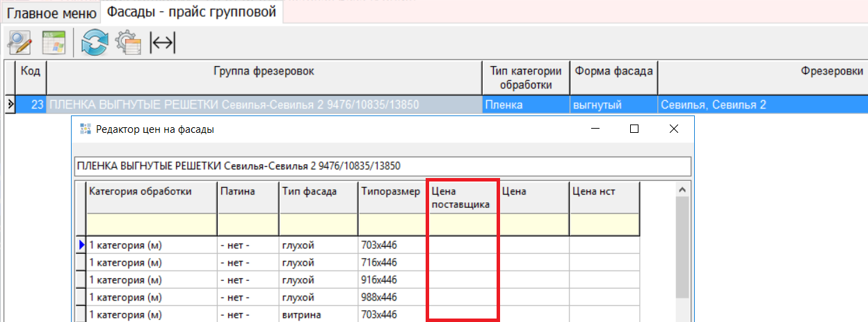Click the scroll up arrow in price editor
Viewport: 868px width, 322px height.
[x=682, y=190]
